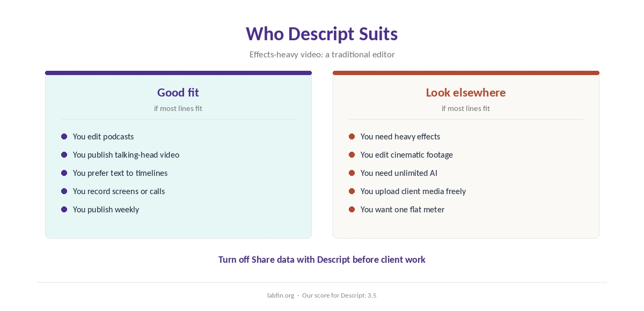Viewport: 644px width, 311px height.
Task: Select the line 'You record screens or calls'
Action: (119, 191)
